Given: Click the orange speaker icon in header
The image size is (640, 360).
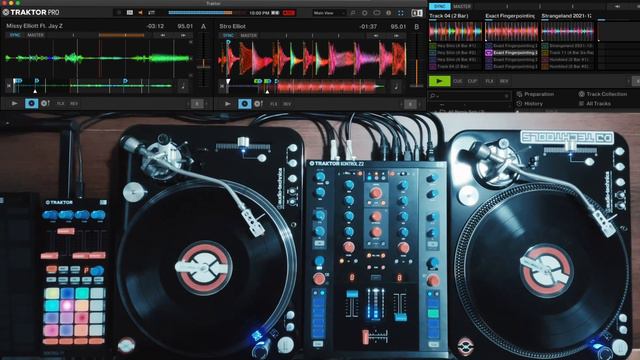Looking at the screenshot, I should point(140,13).
